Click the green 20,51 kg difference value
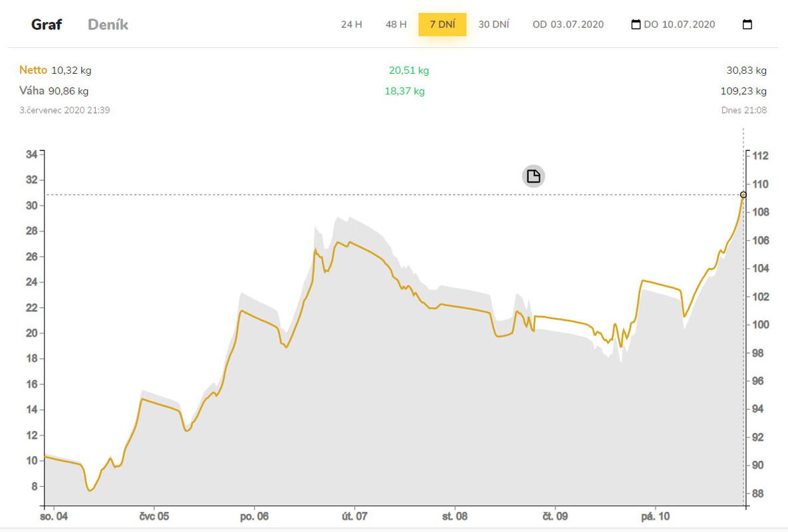788x532 pixels. 408,70
